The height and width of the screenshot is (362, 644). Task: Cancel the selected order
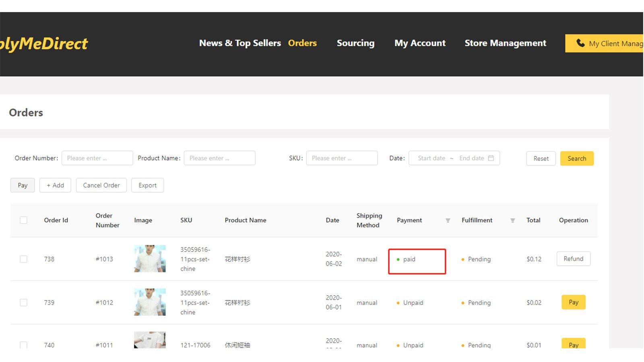click(101, 185)
